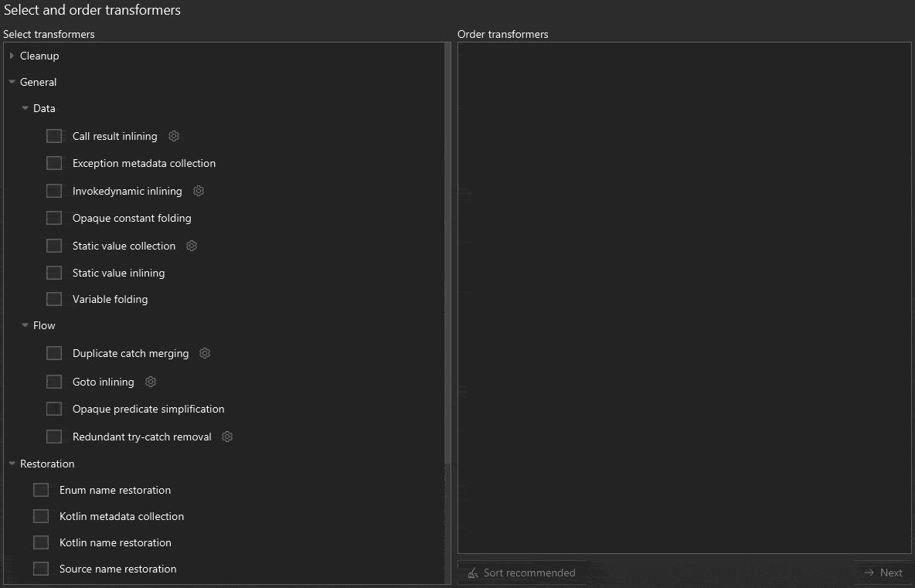Collapse the Restoration category arrow
This screenshot has width=915, height=588.
(12, 463)
